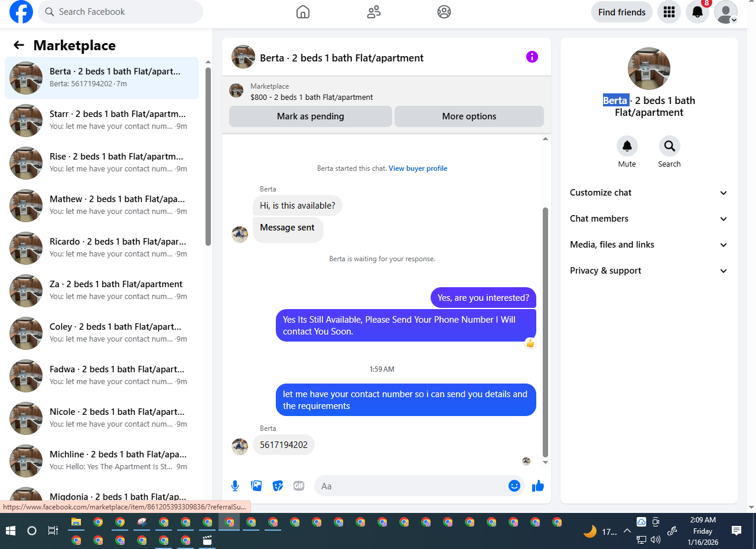The image size is (756, 549).
Task: Open the Windows Start button
Action: (x=11, y=531)
